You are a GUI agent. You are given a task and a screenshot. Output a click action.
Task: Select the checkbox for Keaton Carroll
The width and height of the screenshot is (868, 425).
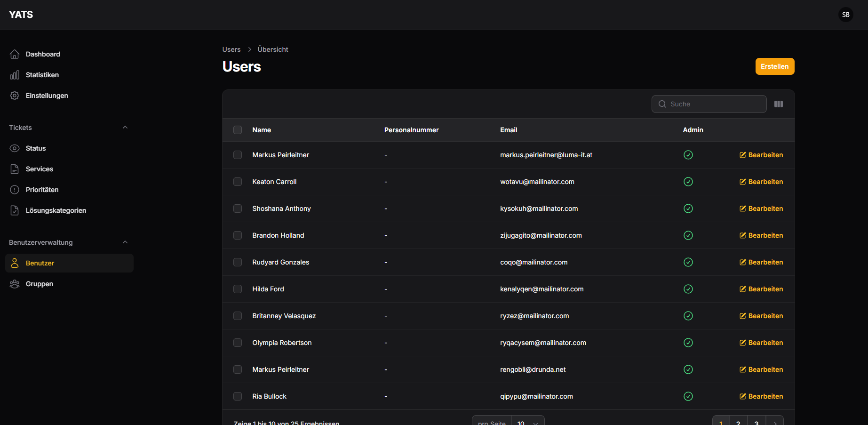(x=238, y=182)
